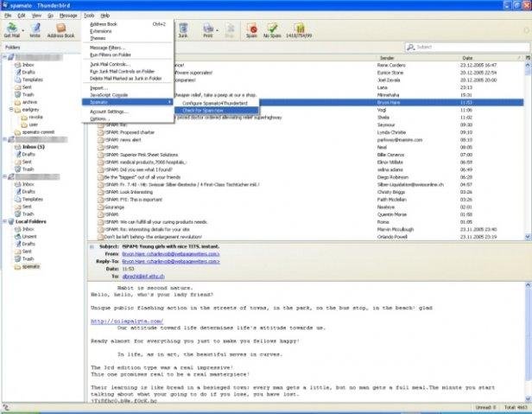532x414 pixels.
Task: Collapse the account containing Inbox (5)
Action: tap(5, 139)
